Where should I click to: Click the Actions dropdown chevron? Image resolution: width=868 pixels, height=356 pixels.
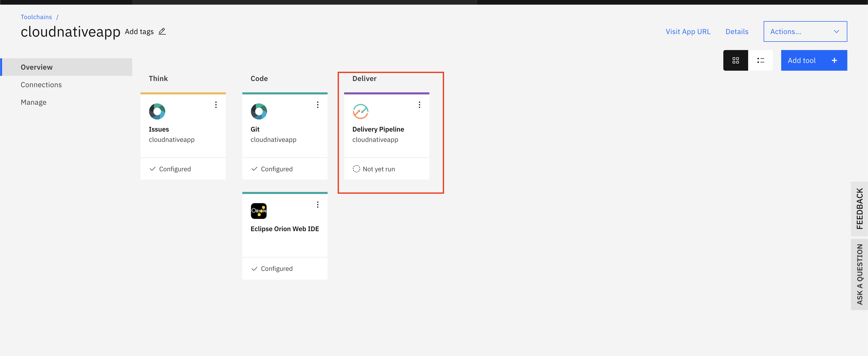(x=836, y=32)
